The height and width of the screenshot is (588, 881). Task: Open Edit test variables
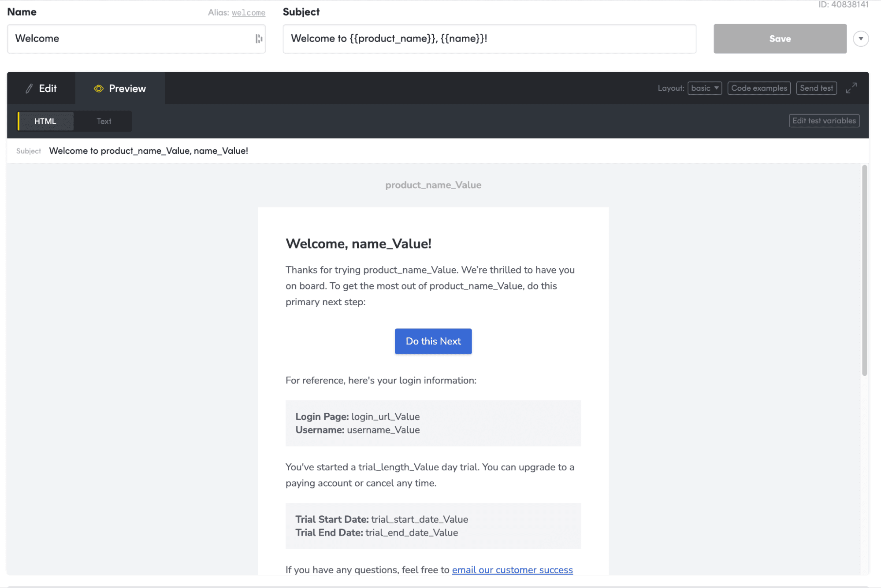tap(824, 120)
